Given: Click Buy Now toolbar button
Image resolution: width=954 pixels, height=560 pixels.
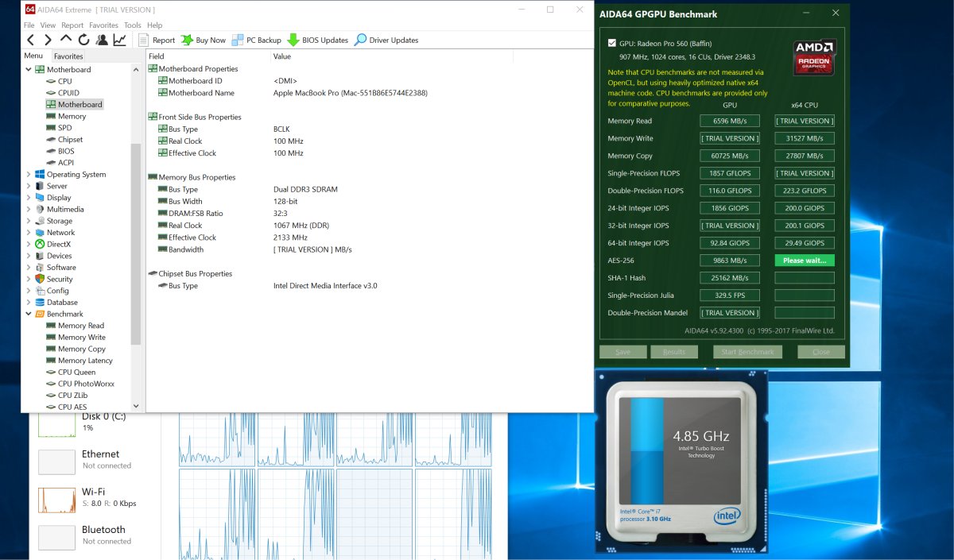Looking at the screenshot, I should 204,40.
